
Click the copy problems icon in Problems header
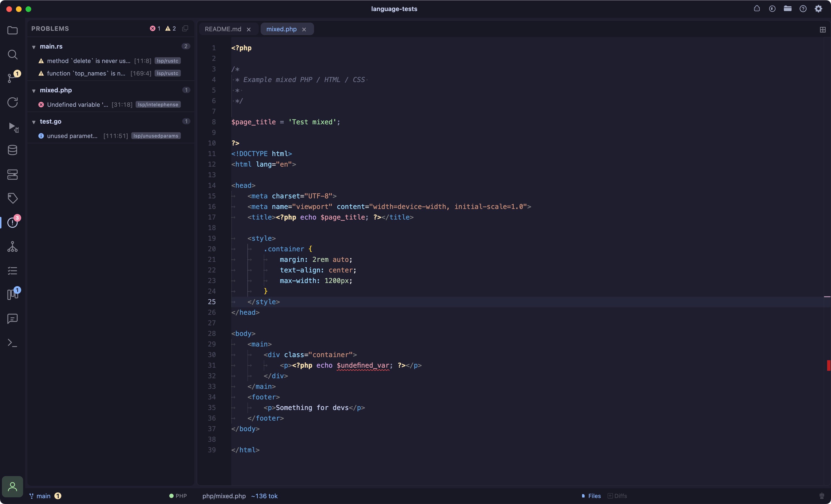185,28
